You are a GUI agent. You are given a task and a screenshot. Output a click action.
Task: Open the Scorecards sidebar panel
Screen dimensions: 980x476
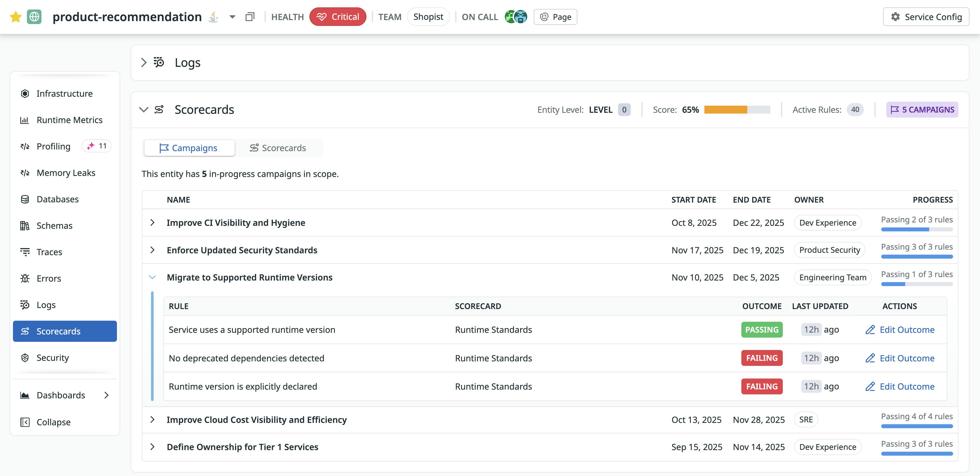[59, 331]
